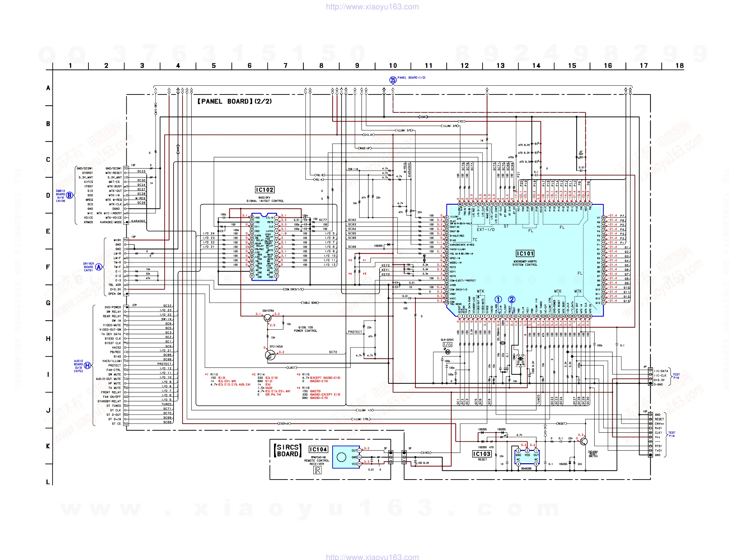The height and width of the screenshot is (560, 745).
Task: Click the circled 1 waveform marker
Action: (498, 299)
